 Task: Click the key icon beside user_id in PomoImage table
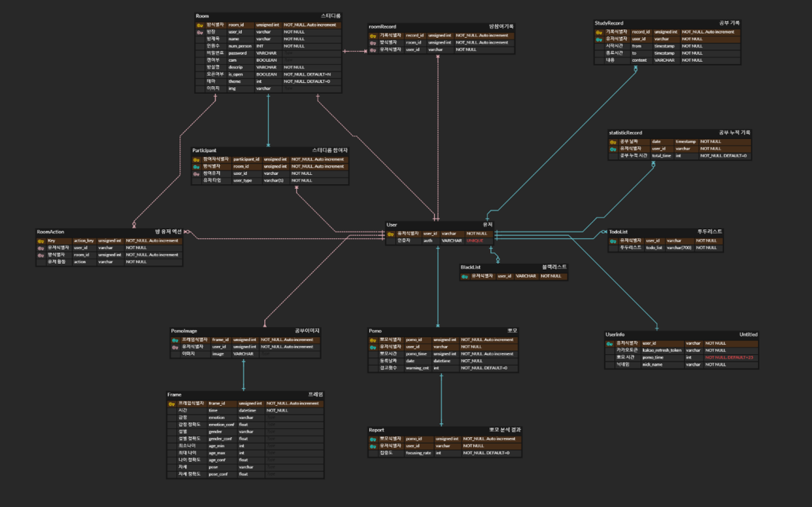pos(175,347)
